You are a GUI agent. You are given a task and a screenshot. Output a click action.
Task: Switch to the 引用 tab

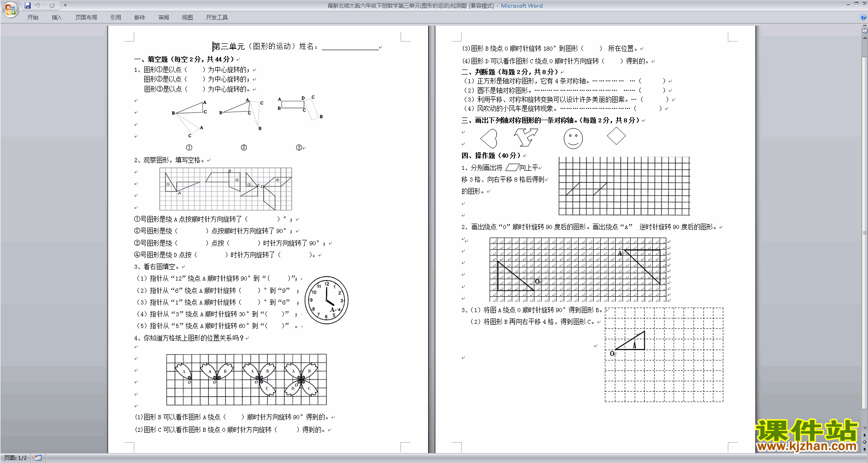115,17
